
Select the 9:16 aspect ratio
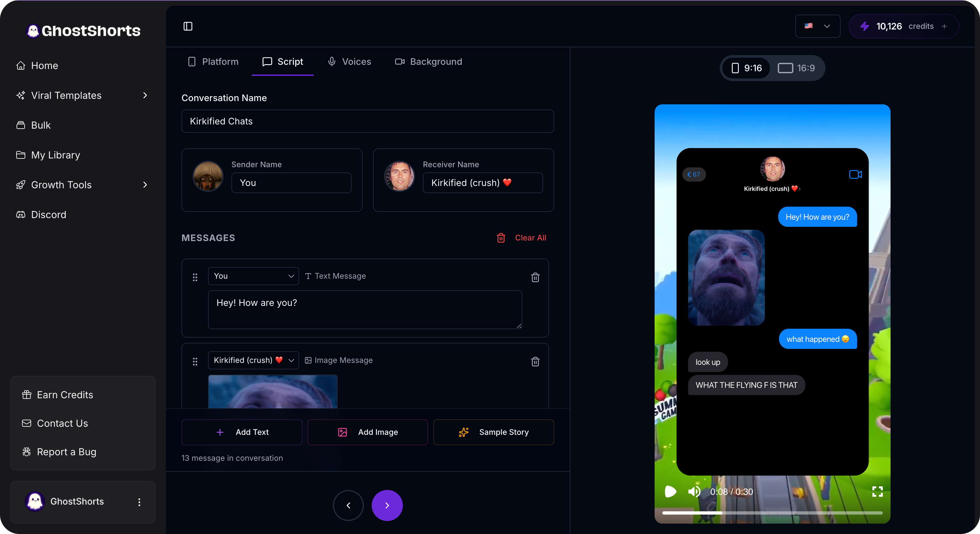pos(747,68)
